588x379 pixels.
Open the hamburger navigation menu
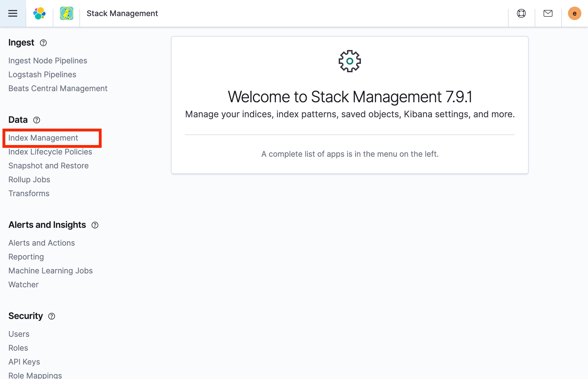click(13, 13)
